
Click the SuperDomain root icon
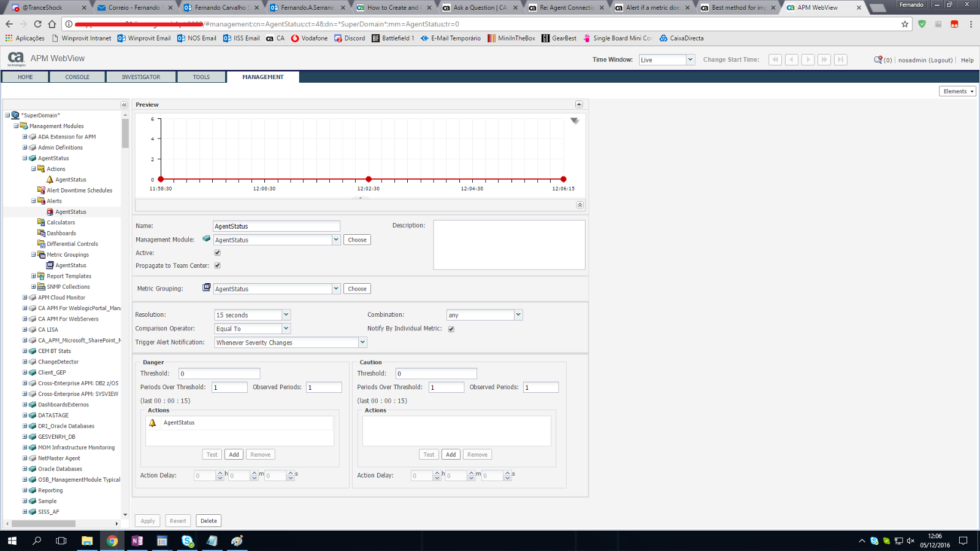(x=15, y=115)
